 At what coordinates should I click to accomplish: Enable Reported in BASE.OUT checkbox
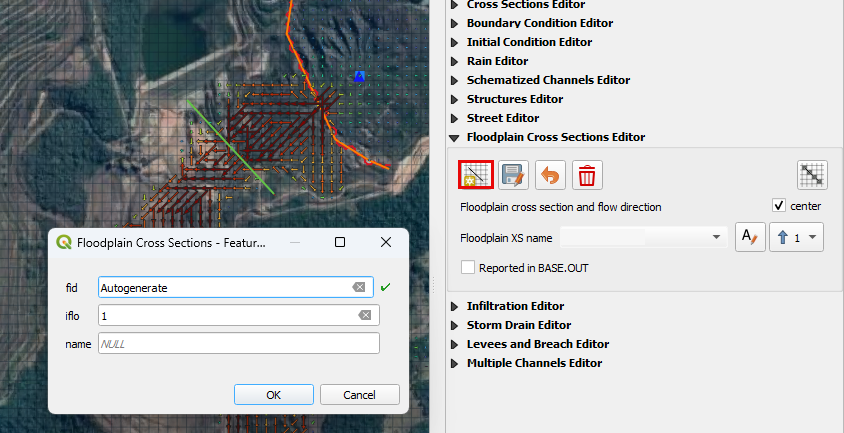click(468, 267)
